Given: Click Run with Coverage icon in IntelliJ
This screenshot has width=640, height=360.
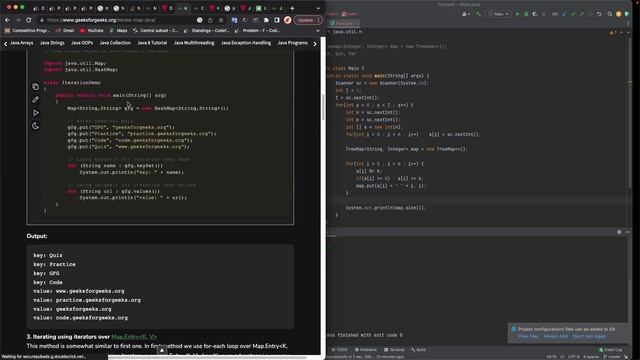Looking at the screenshot, I should (x=535, y=14).
